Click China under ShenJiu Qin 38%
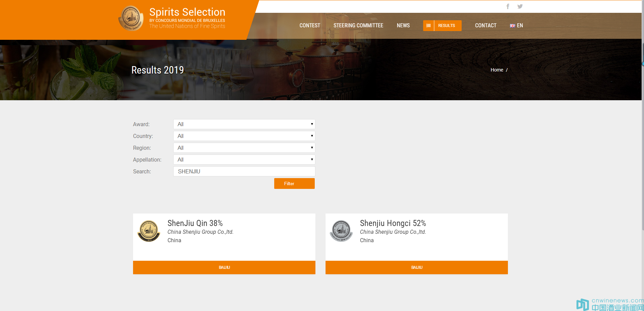The image size is (644, 311). (x=174, y=241)
